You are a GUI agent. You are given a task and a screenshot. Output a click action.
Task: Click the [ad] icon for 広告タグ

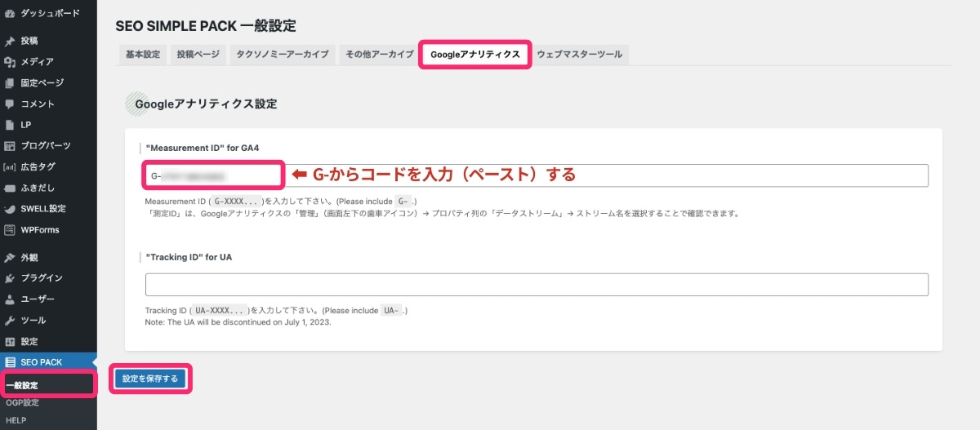10,166
